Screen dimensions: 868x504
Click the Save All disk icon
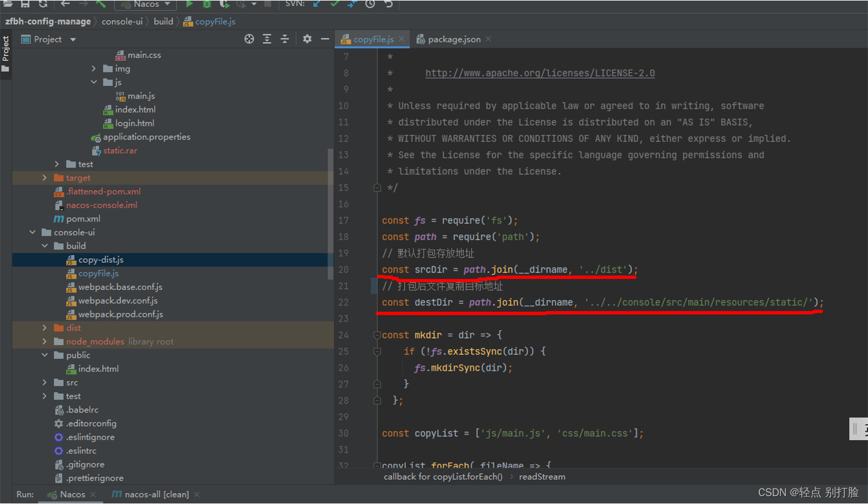coord(25,3)
